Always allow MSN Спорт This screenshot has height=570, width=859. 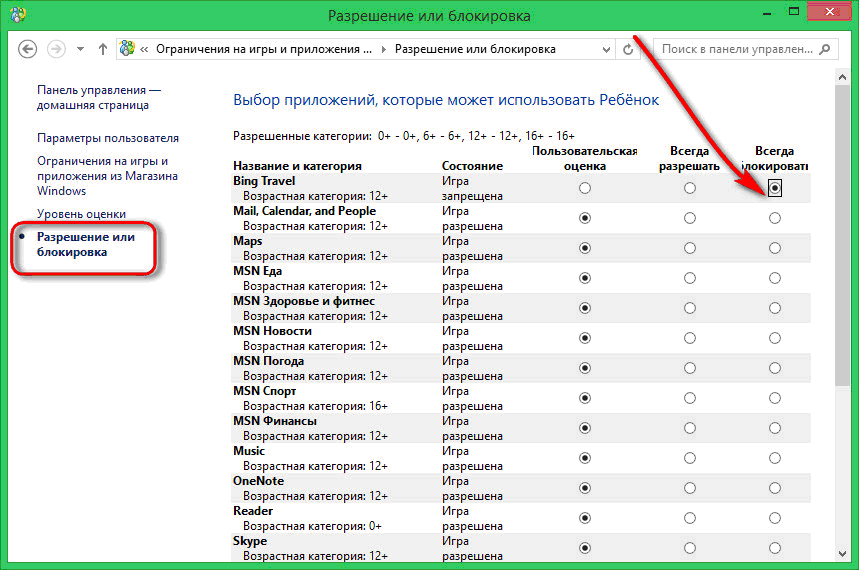click(x=690, y=398)
